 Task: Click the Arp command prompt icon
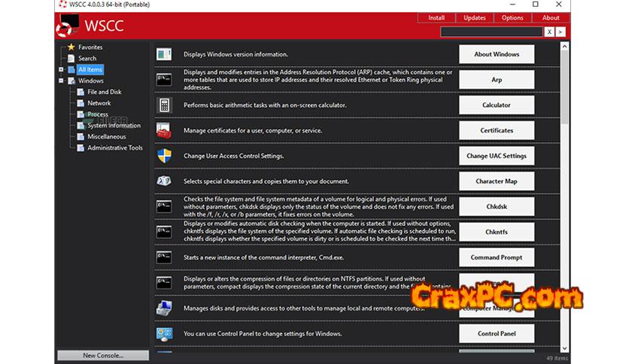(x=164, y=80)
